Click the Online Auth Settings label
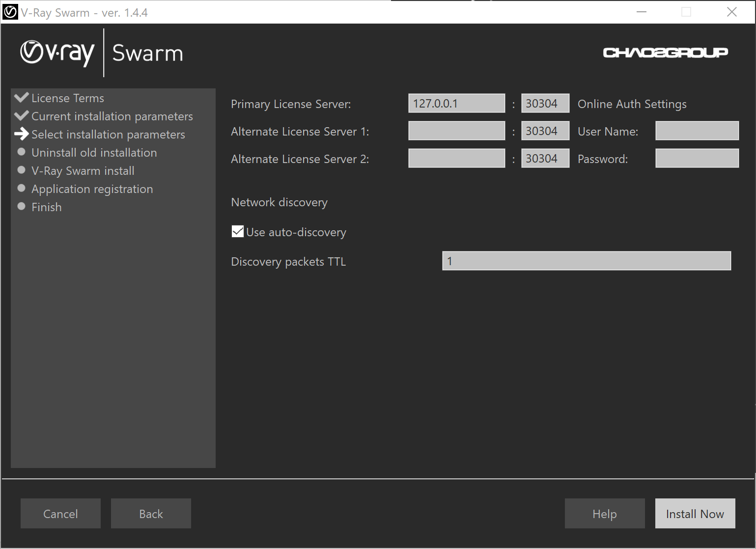 click(x=632, y=104)
